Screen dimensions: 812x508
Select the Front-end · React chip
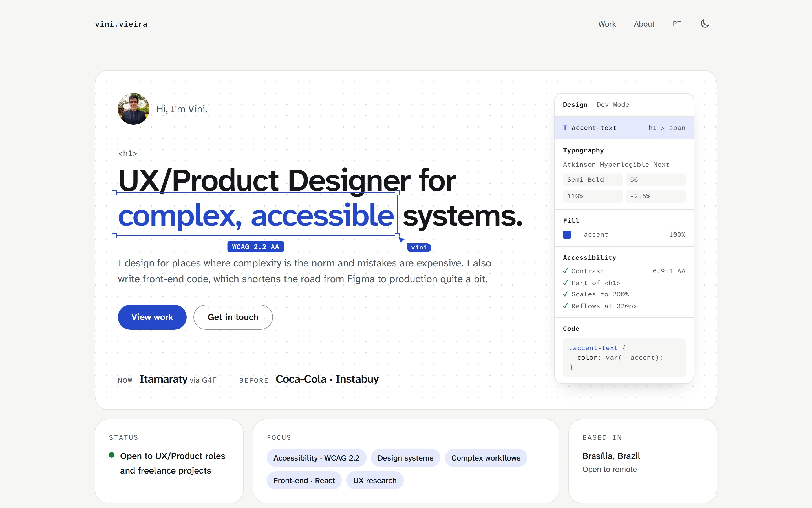click(304, 480)
